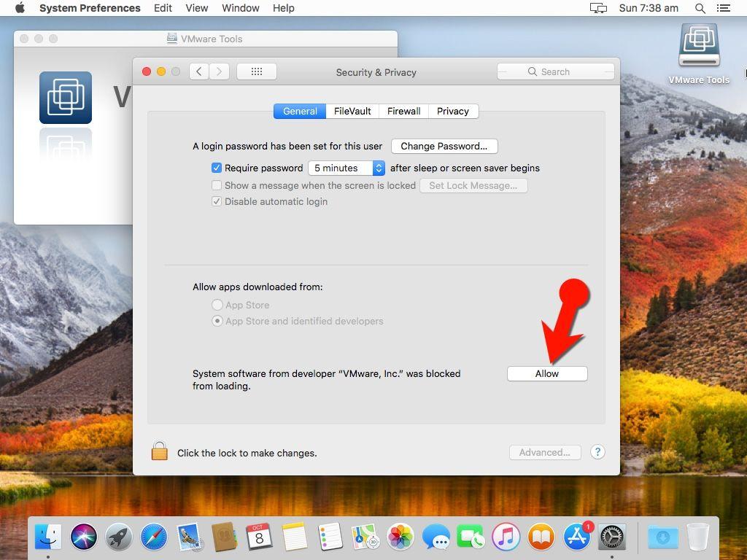
Task: Click "System software from developer" blocked message
Action: (x=326, y=379)
